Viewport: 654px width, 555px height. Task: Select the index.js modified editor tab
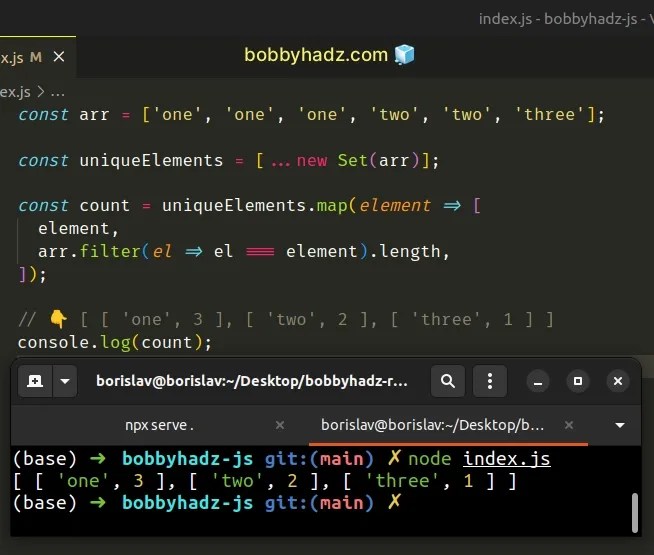(38, 57)
